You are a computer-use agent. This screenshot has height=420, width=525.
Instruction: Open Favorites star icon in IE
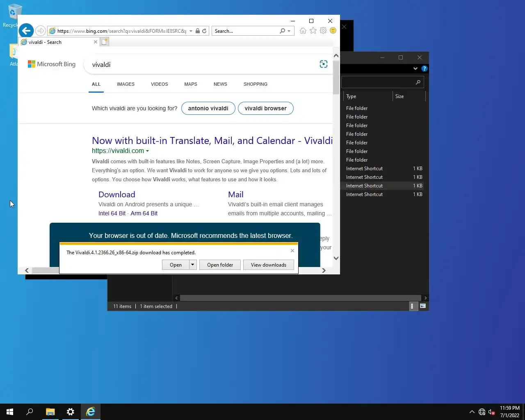[313, 31]
